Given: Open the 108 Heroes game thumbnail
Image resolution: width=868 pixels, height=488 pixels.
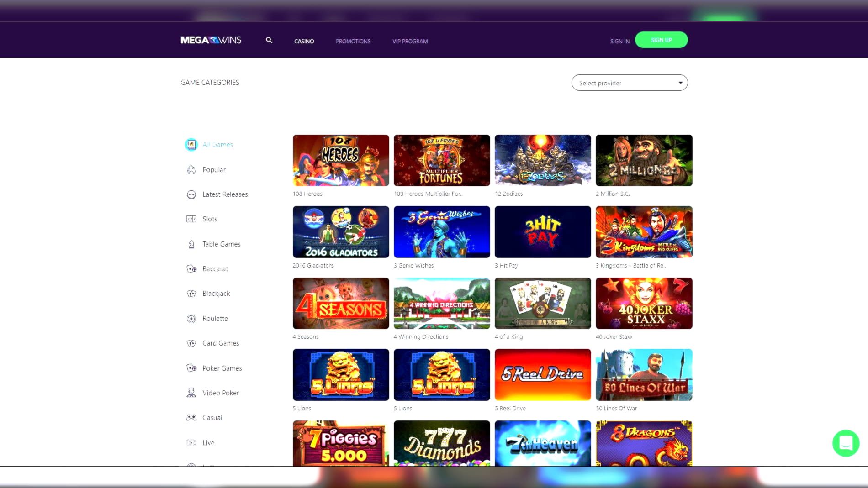Looking at the screenshot, I should pos(341,160).
